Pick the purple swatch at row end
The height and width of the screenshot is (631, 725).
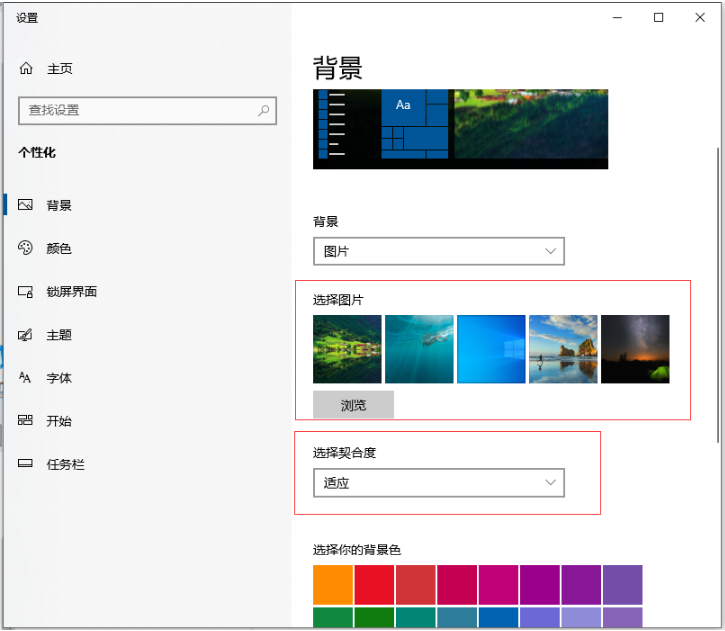(x=623, y=584)
